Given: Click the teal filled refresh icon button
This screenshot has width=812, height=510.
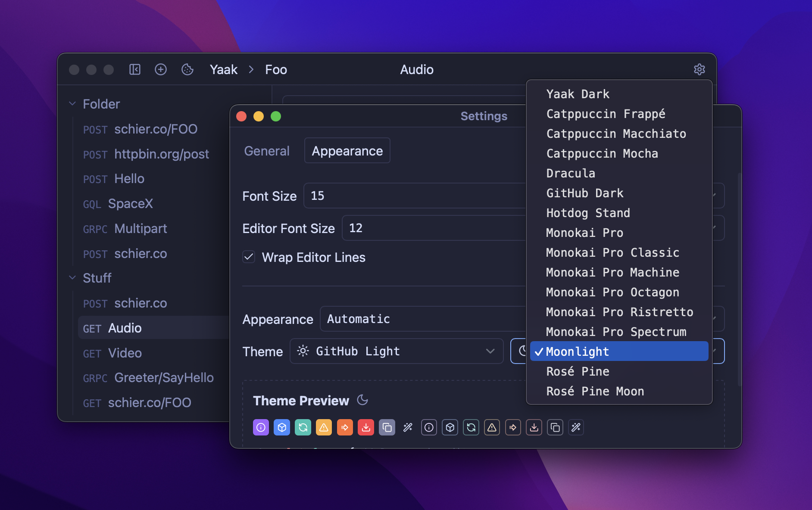Looking at the screenshot, I should (x=303, y=427).
